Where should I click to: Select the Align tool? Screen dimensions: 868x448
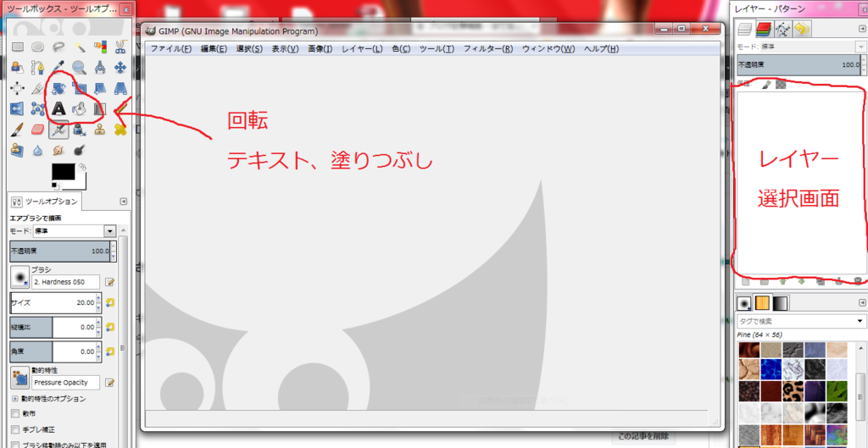(x=17, y=88)
